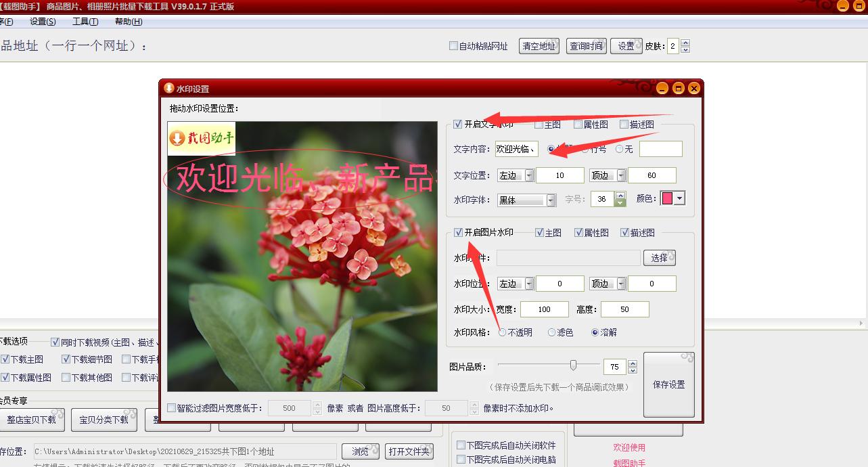The image size is (868, 467).
Task: Click the download icon in the 水印设置 title bar
Action: tap(168, 88)
